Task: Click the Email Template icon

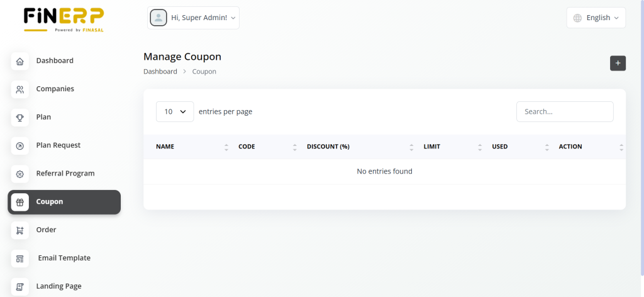Action: (x=20, y=259)
